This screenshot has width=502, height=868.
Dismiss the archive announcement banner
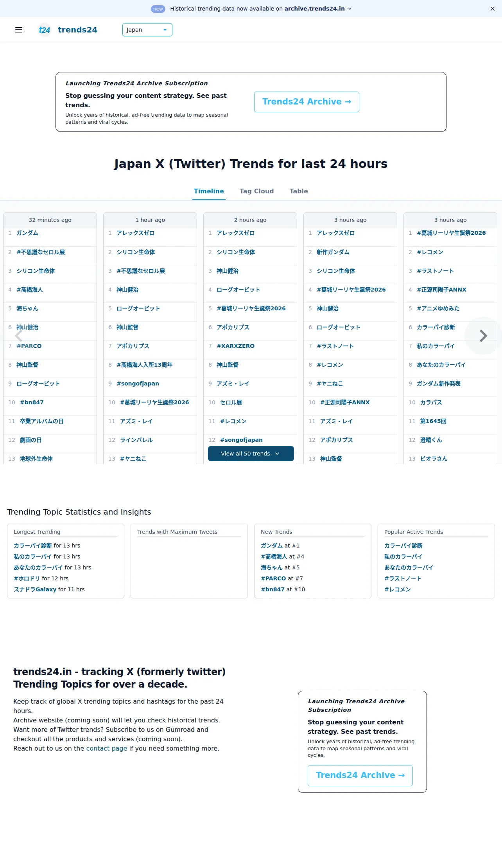(493, 9)
